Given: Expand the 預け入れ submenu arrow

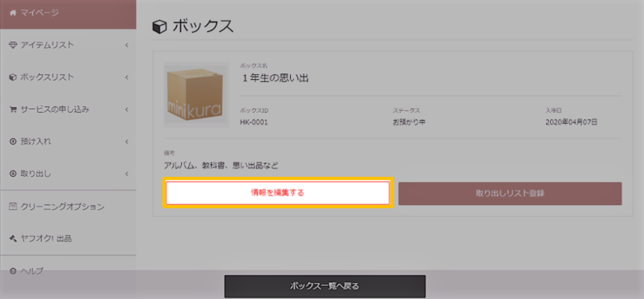Looking at the screenshot, I should coord(127,141).
